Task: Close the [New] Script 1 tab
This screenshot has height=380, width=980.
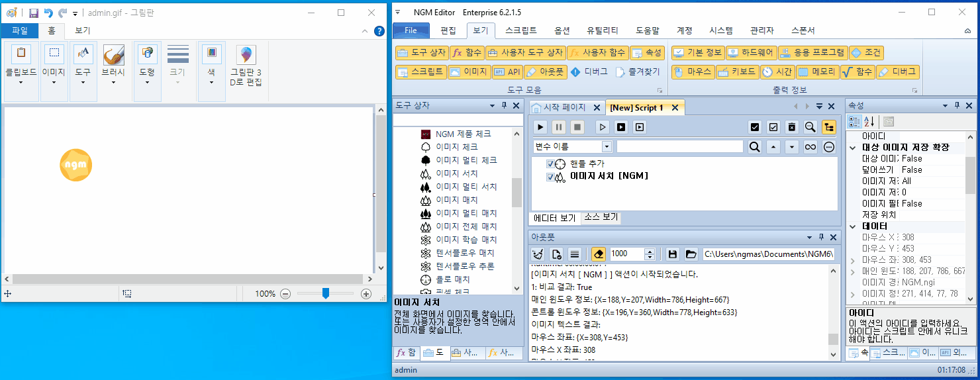Action: 675,108
